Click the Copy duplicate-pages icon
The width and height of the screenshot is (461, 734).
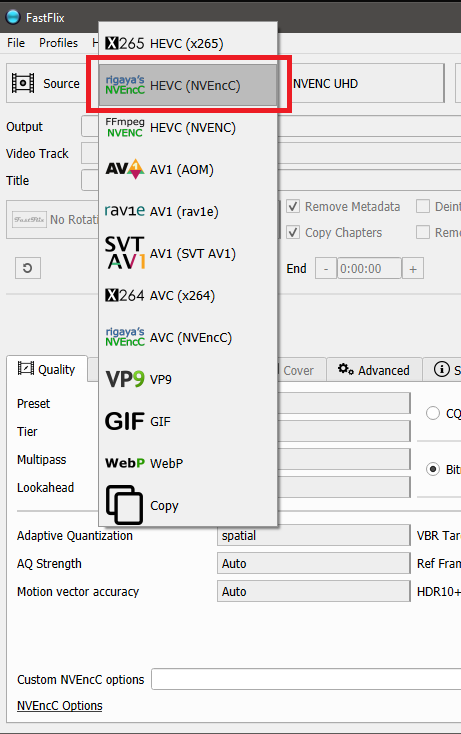click(x=124, y=505)
